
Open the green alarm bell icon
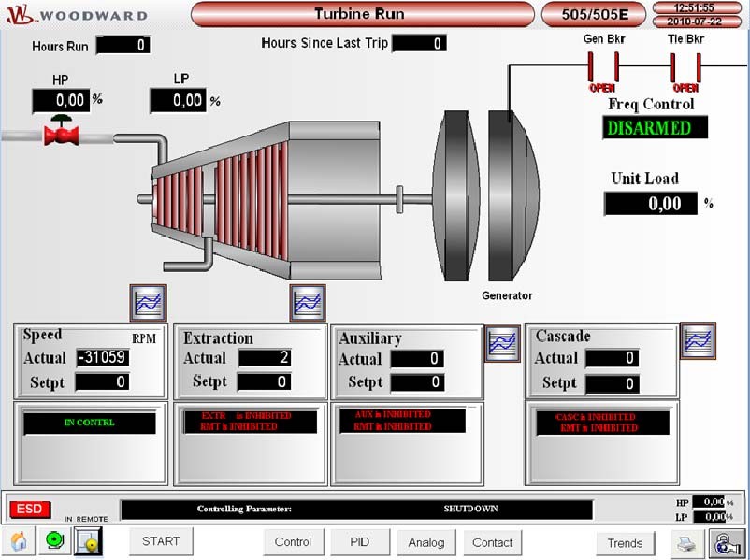pos(54,541)
